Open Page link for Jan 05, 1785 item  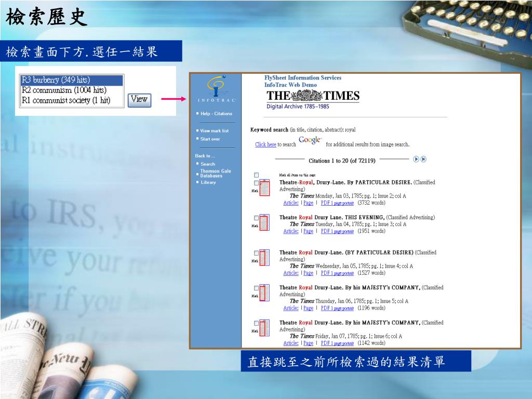click(x=308, y=273)
